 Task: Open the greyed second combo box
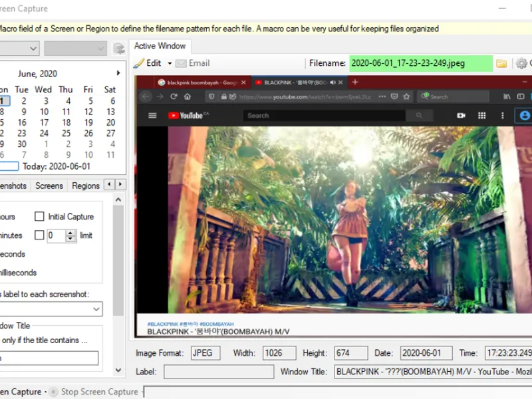pyautogui.click(x=75, y=49)
